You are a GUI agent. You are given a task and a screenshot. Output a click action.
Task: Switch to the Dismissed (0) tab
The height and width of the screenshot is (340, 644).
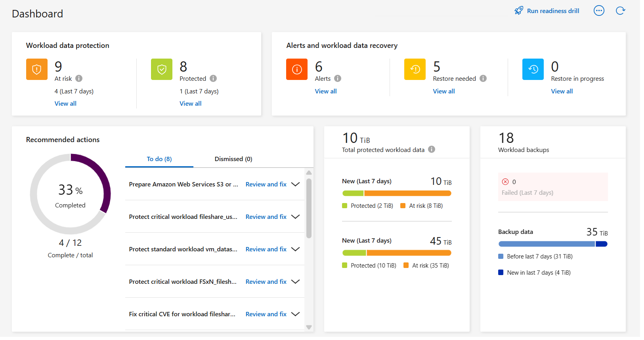pyautogui.click(x=233, y=159)
